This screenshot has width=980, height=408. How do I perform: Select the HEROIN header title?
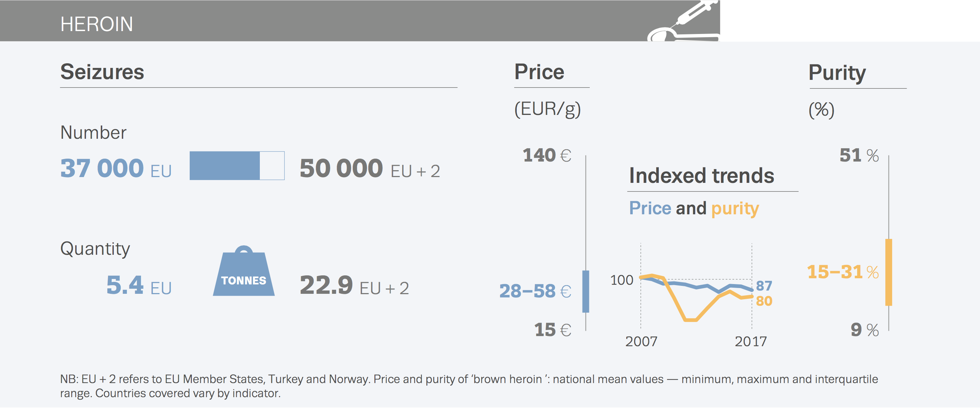[x=96, y=24]
